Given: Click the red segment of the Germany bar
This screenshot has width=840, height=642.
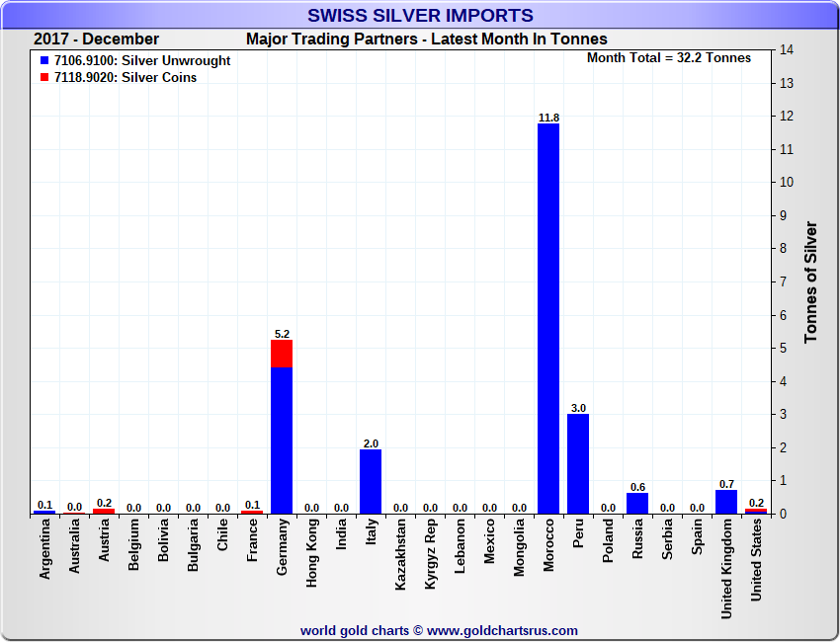Looking at the screenshot, I should coord(282,354).
